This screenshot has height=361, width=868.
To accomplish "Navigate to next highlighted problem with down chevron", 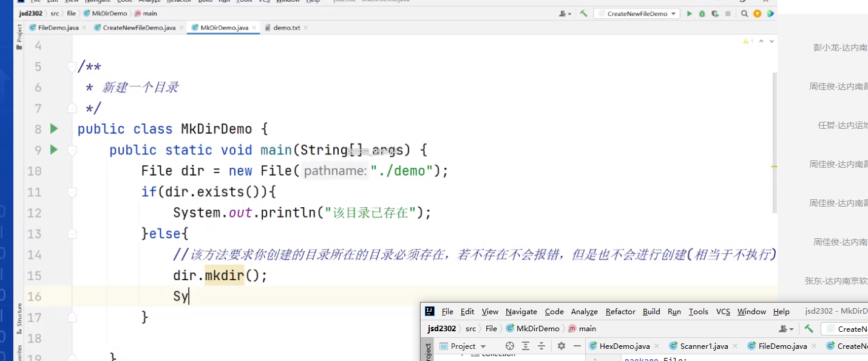I will 771,41.
